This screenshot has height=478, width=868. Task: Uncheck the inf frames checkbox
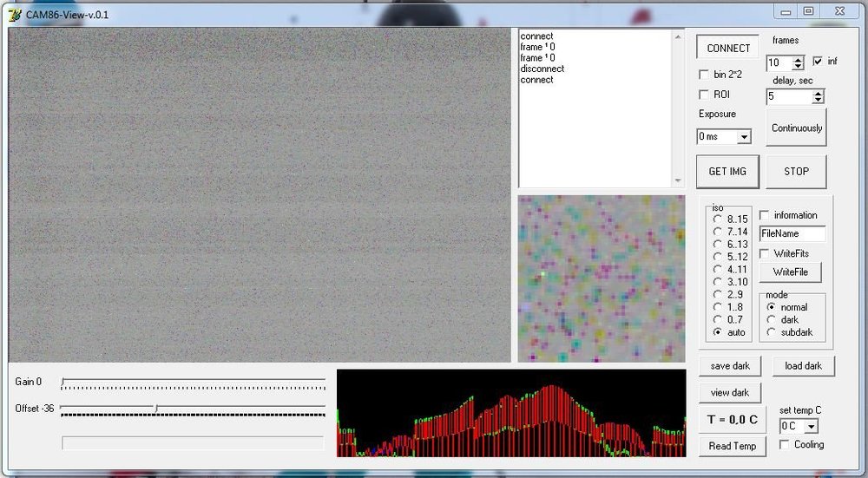point(818,61)
